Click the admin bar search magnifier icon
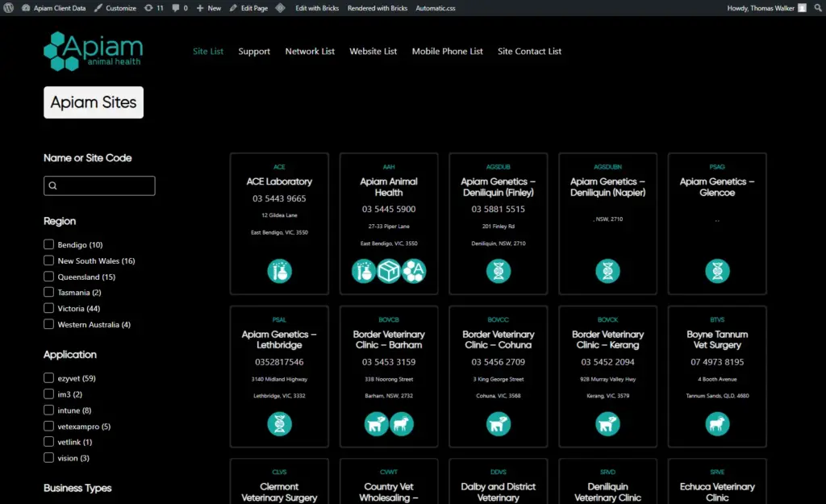This screenshot has height=504, width=826. point(818,8)
